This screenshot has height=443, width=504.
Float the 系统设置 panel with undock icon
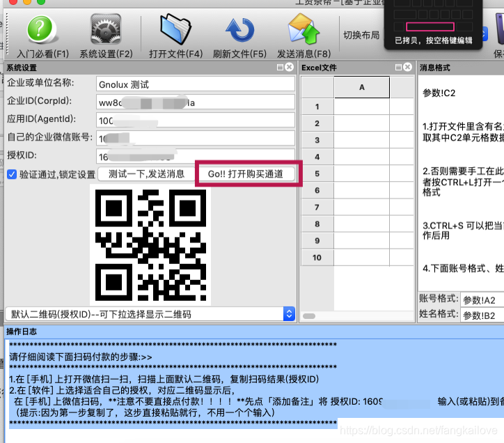280,68
